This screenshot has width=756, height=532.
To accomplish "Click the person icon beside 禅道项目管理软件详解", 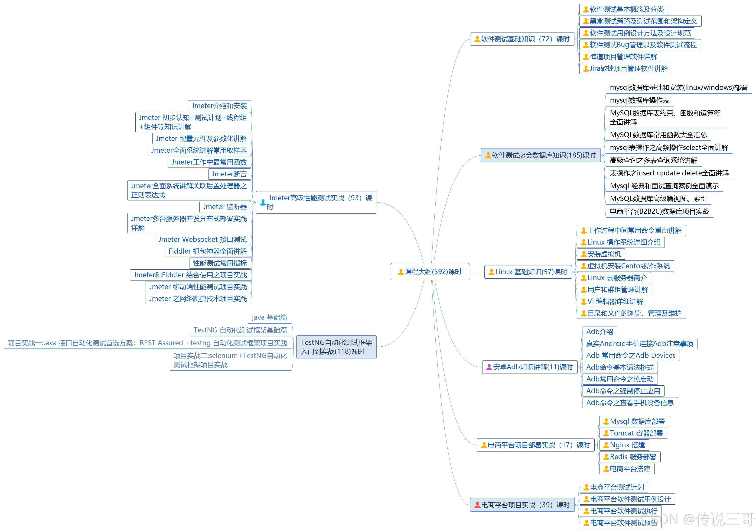I will [586, 57].
